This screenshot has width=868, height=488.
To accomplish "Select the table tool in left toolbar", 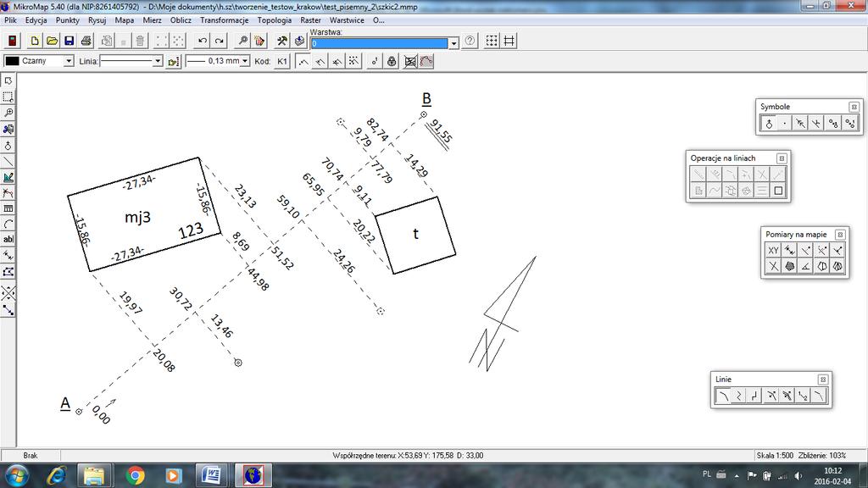I will [x=8, y=208].
